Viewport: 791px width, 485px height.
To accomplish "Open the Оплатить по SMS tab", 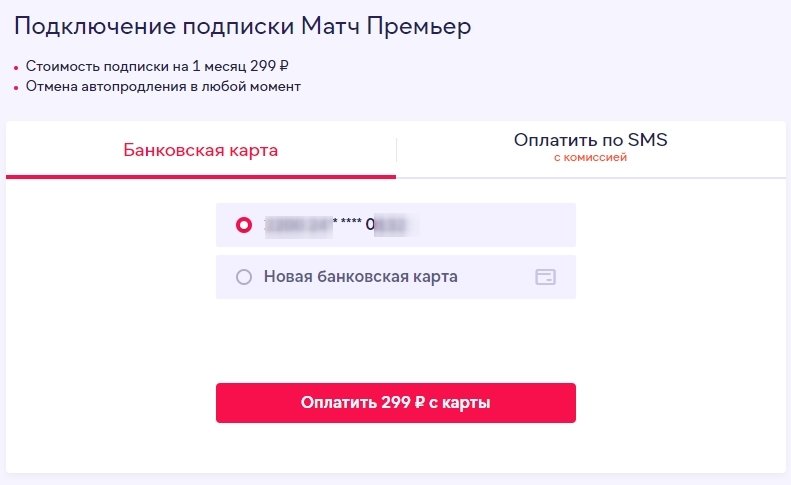I will point(590,141).
